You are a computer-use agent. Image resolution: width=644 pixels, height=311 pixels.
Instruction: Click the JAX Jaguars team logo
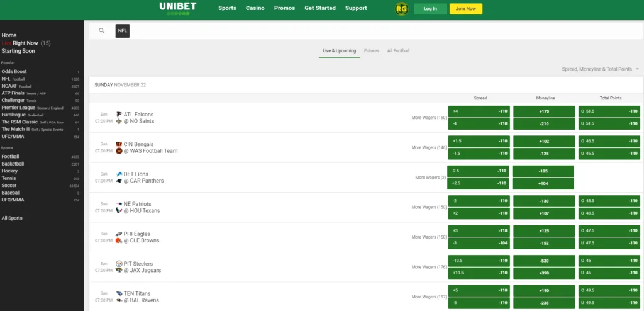point(119,270)
